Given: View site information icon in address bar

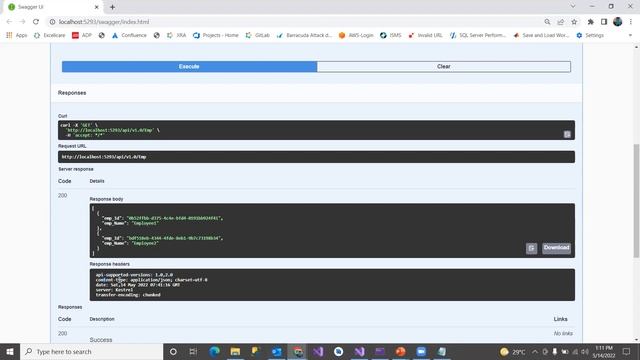Looking at the screenshot, I should [x=52, y=22].
